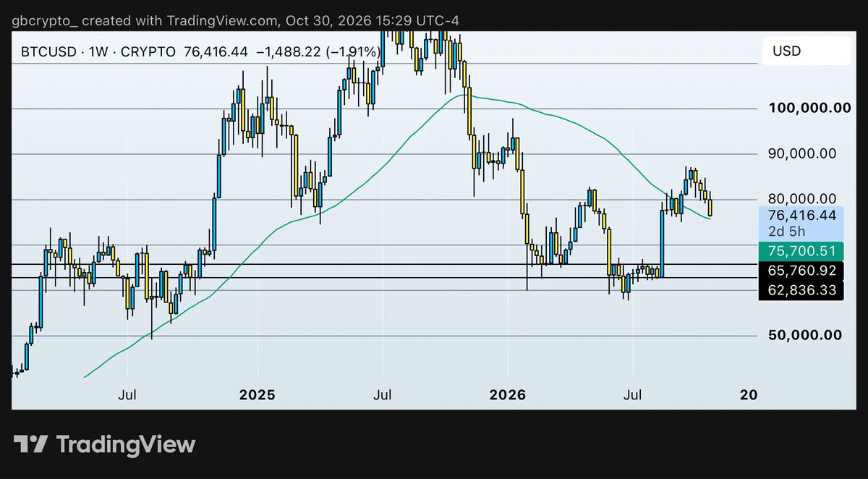Select the black 65,760.92 price line tag
Image resolution: width=868 pixels, height=479 pixels.
(801, 271)
